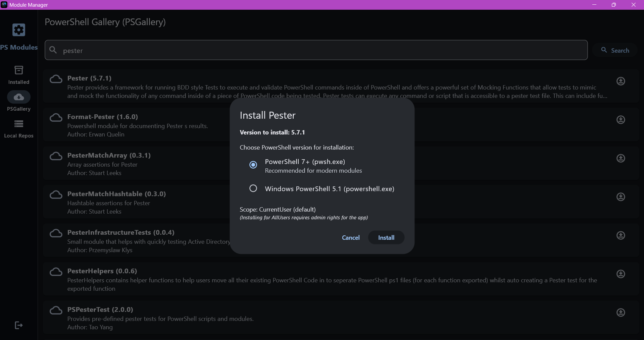Click cloud icon beside PesterHelpers

click(x=56, y=272)
